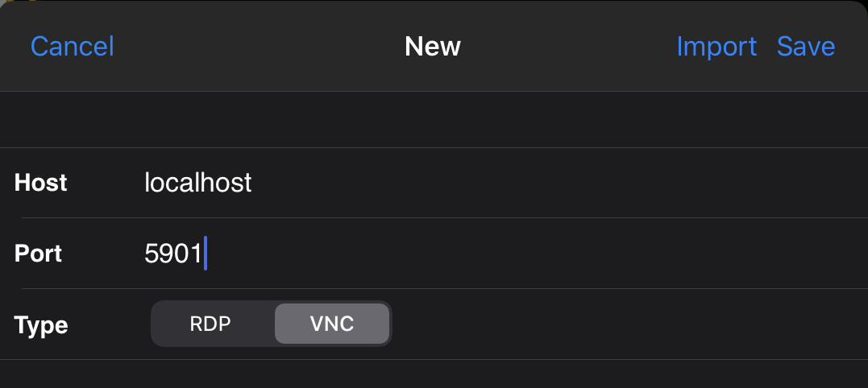
Task: Save the new connection
Action: [805, 46]
